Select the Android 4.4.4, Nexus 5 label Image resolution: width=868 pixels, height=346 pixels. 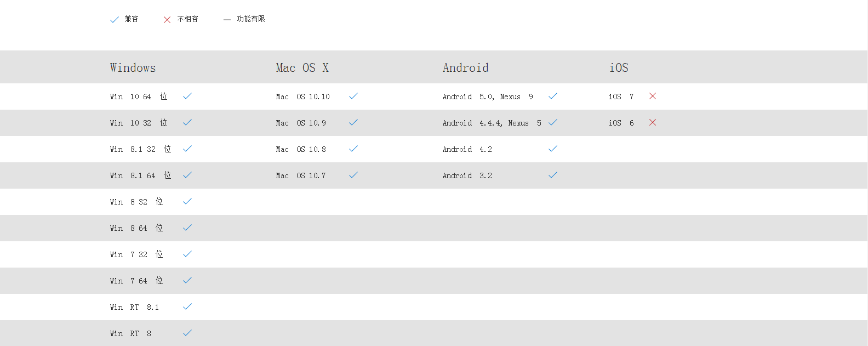tap(492, 123)
